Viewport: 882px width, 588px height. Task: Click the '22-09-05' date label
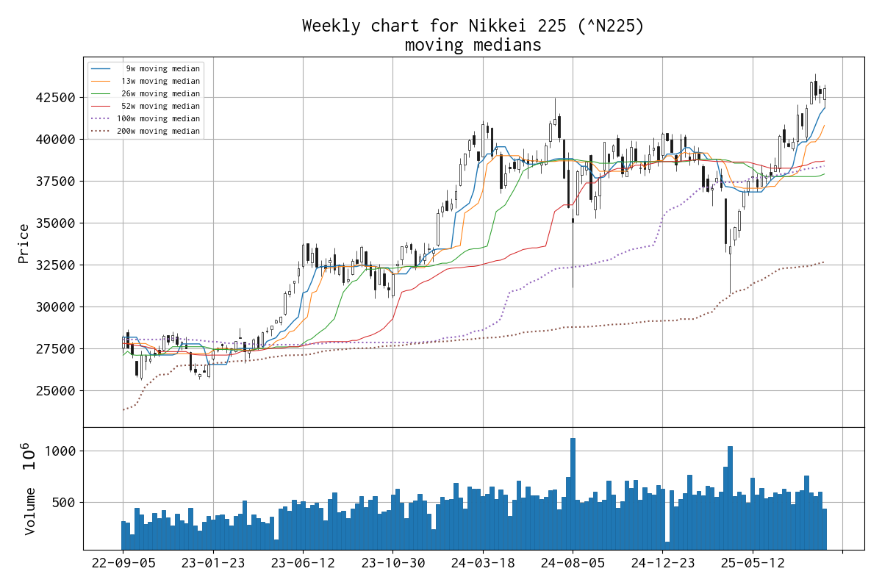[123, 564]
